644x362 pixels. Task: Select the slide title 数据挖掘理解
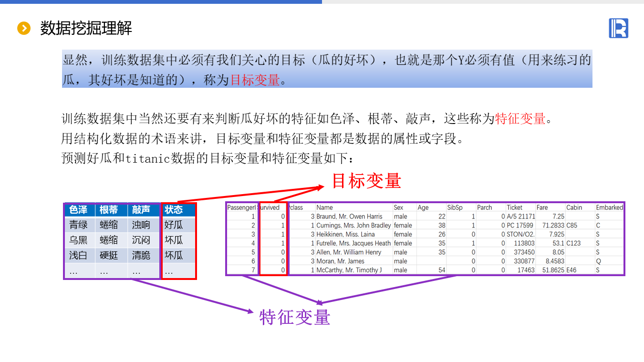[86, 28]
